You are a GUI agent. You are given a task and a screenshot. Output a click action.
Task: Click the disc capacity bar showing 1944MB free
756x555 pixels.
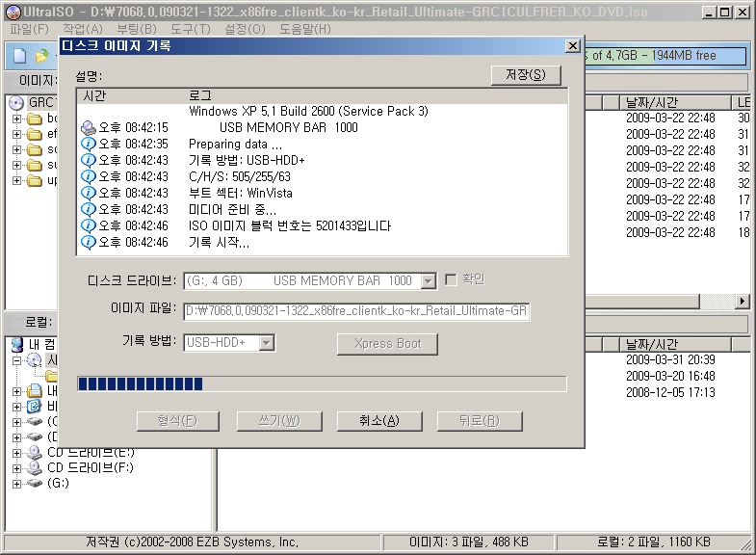pos(665,56)
